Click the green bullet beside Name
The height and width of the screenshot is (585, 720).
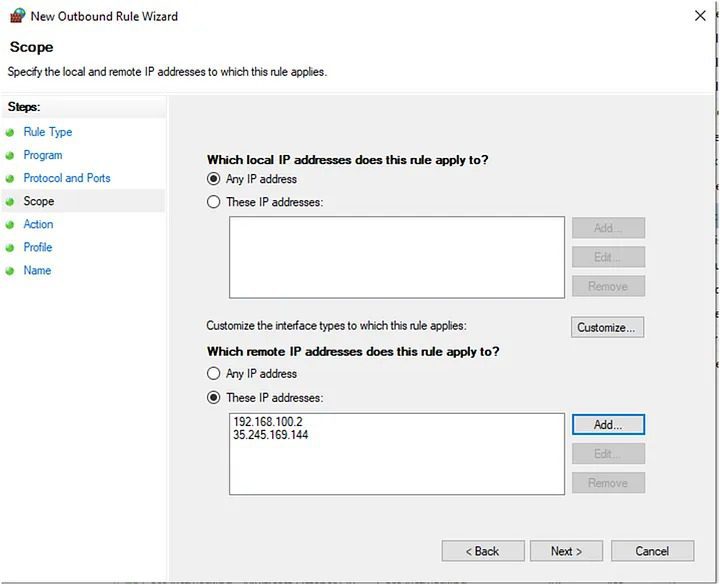tap(10, 271)
